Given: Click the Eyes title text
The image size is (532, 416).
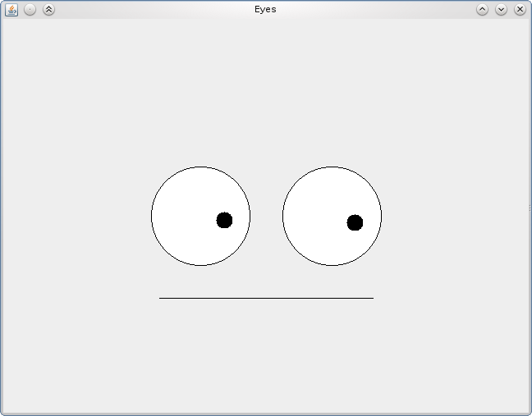Looking at the screenshot, I should point(265,10).
